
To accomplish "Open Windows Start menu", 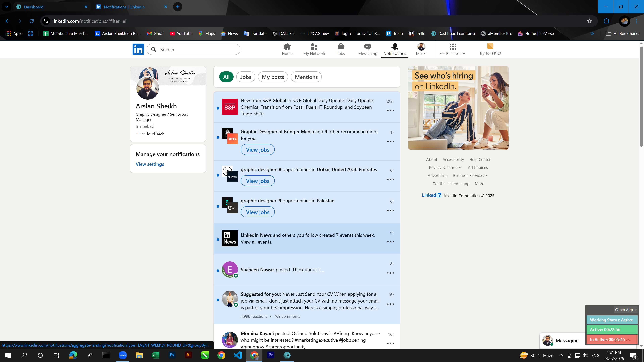I will [8, 355].
